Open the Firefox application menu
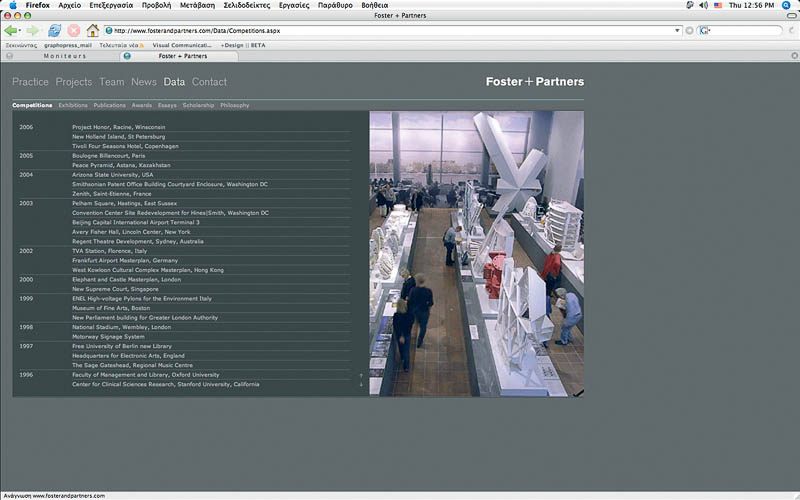The width and height of the screenshot is (800, 500). pos(38,5)
